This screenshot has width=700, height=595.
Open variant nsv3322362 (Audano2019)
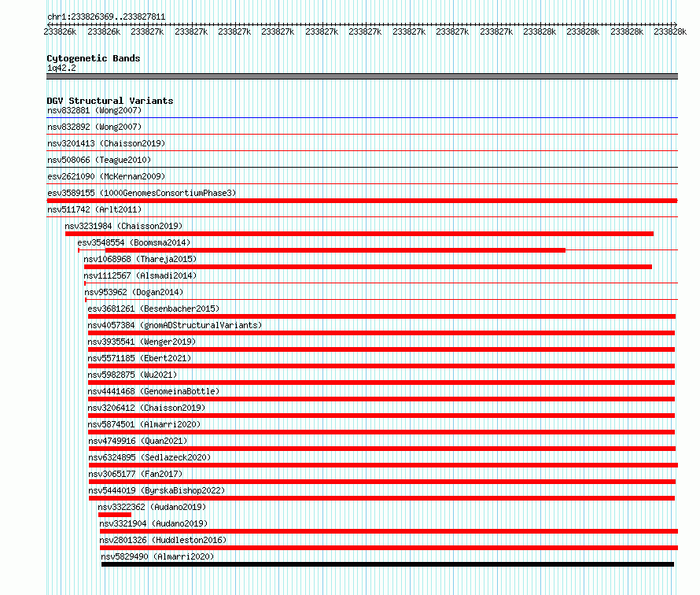pos(152,507)
